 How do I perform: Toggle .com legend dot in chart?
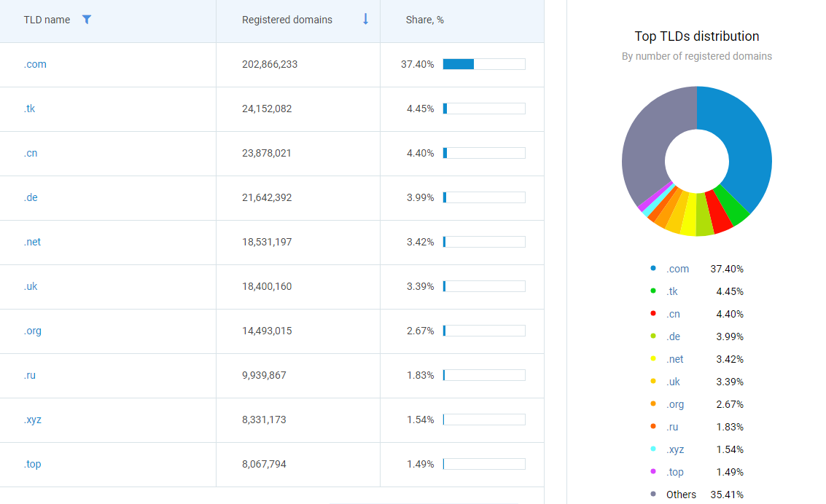[653, 269]
